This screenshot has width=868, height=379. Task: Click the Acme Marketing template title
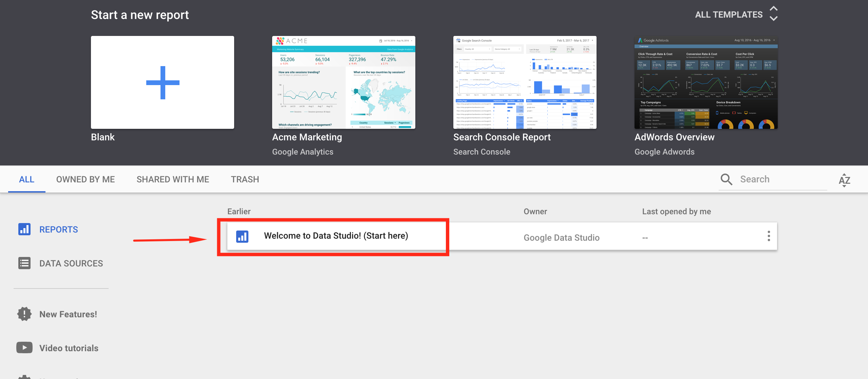click(x=307, y=137)
